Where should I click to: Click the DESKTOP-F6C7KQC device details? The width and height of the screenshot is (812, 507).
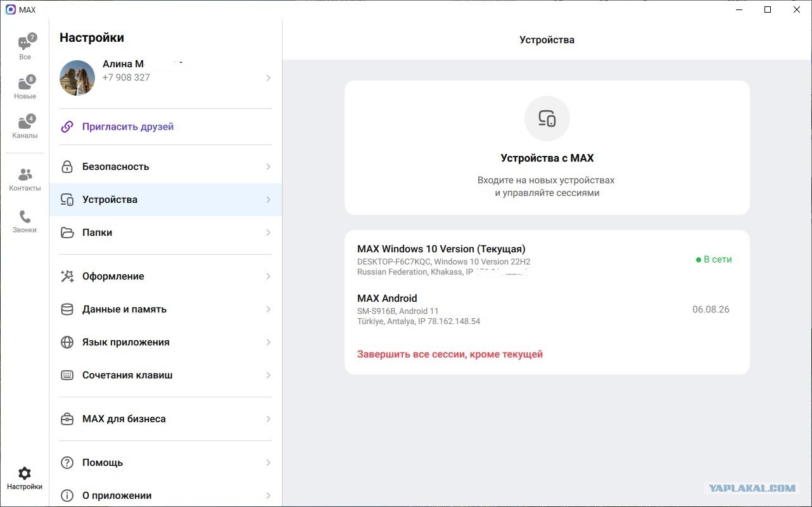pyautogui.click(x=444, y=262)
